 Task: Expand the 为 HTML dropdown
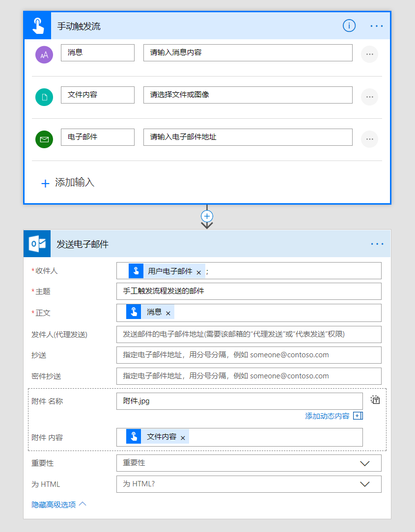coord(364,484)
